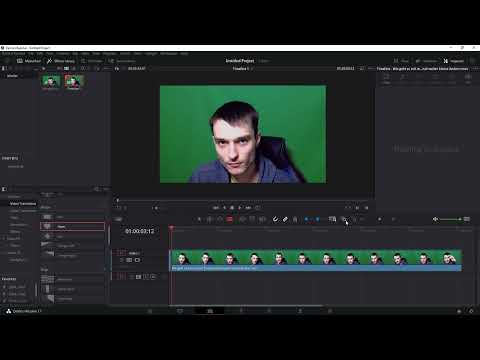480x360 pixels.
Task: Click the Insert Clip toolbar icon
Action: click(x=243, y=219)
